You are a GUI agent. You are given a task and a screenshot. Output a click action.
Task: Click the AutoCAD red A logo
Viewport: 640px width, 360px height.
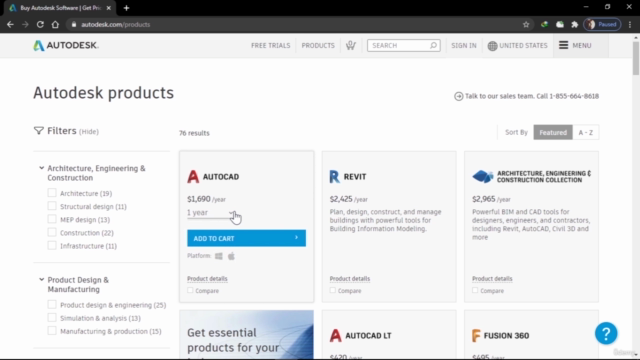193,177
